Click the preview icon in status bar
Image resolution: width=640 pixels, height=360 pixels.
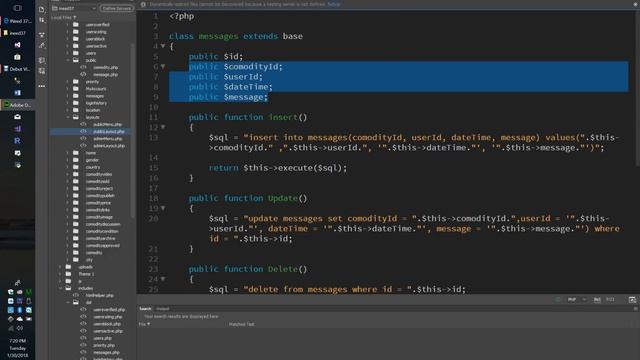click(632, 300)
